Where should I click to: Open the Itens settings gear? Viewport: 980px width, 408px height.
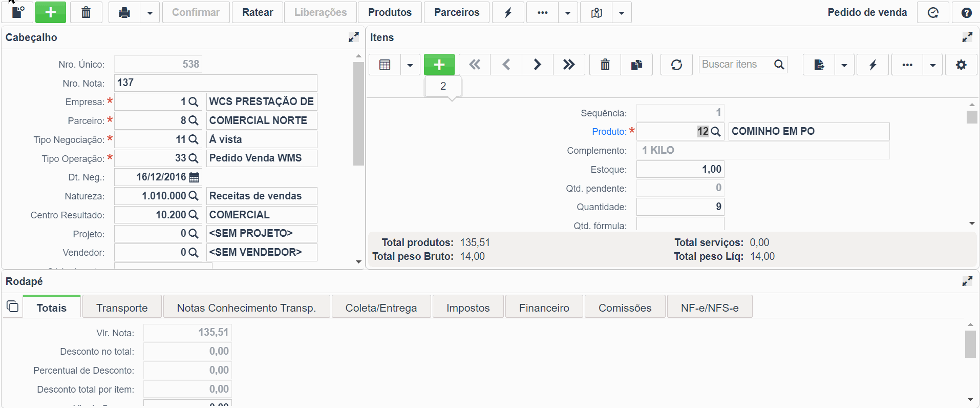961,65
